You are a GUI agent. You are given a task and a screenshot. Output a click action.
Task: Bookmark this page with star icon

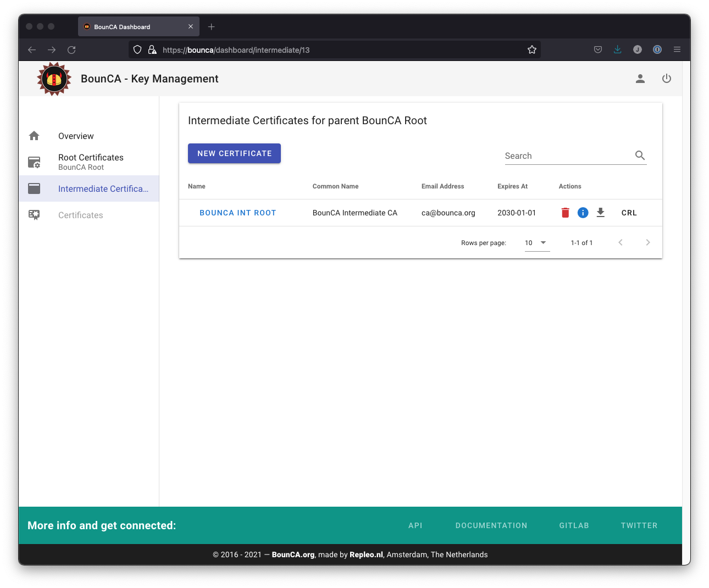pos(532,50)
